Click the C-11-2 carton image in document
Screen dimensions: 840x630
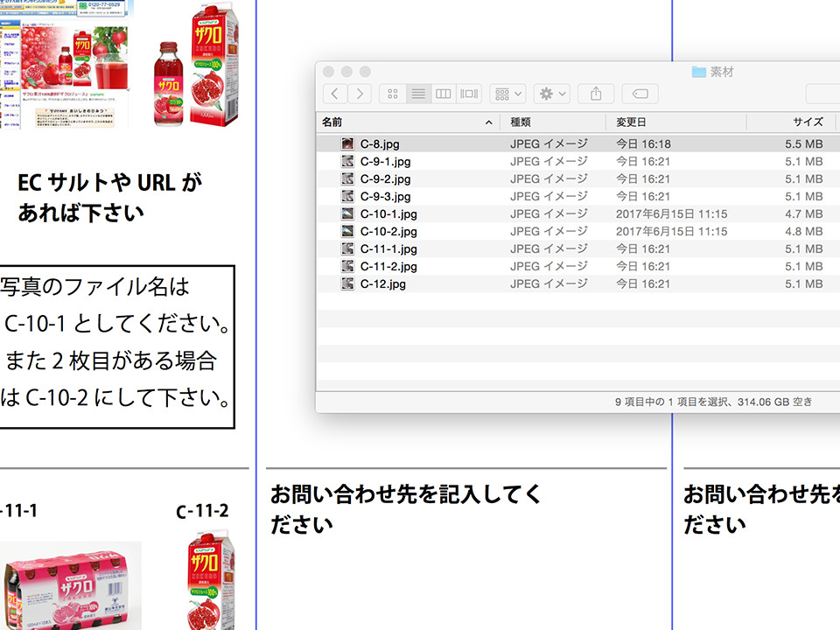(x=211, y=581)
